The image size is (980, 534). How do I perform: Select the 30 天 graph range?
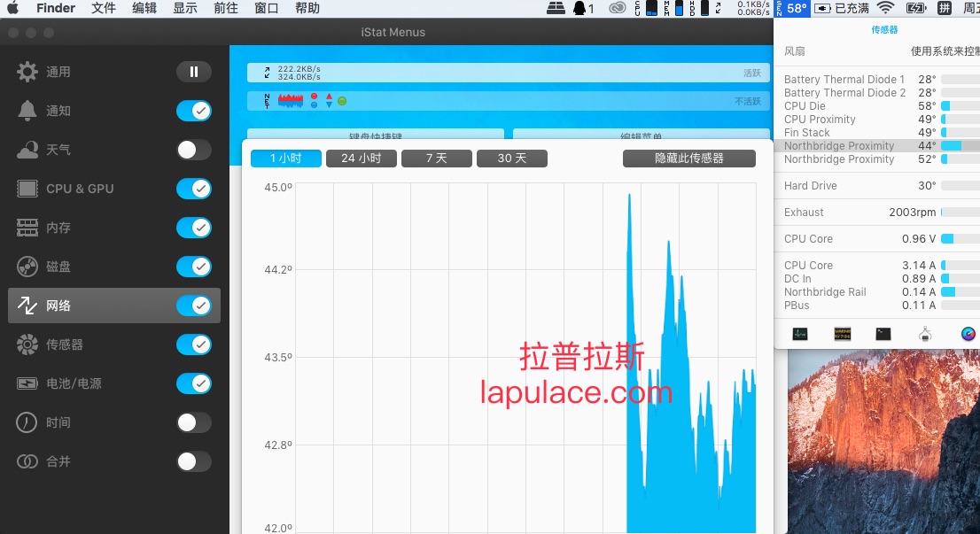512,159
